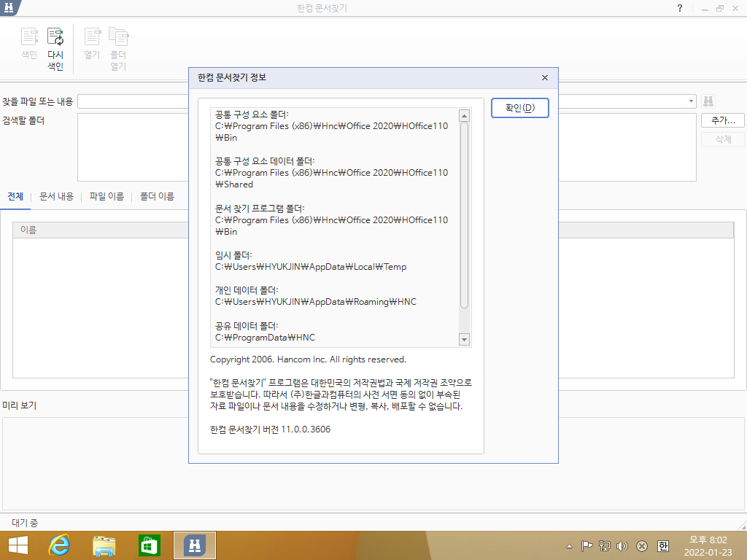The image size is (747, 560).
Task: Click the 폴더 열기 (open folder) icon
Action: (x=118, y=49)
